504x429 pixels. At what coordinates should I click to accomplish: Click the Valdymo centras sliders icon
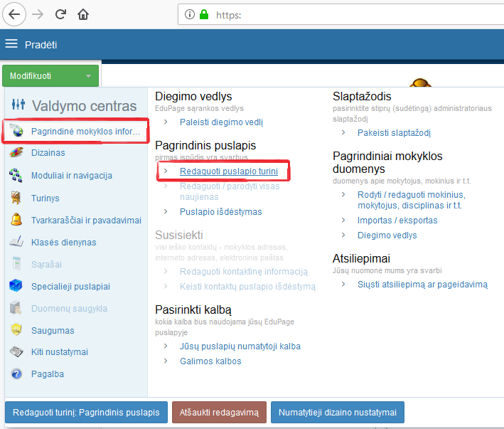point(18,104)
